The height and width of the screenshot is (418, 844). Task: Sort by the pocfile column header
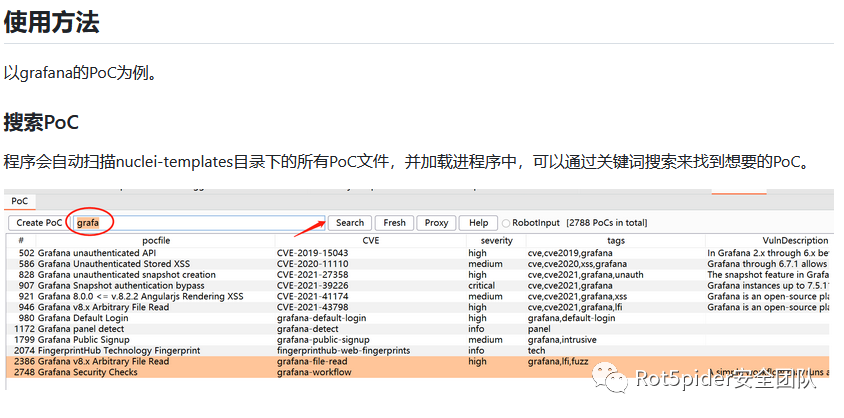click(156, 240)
